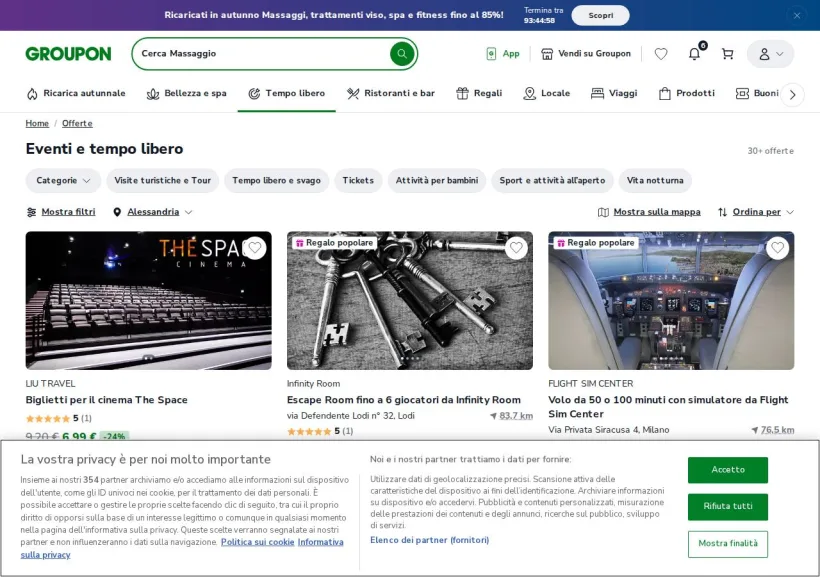Open Mostra sulla mappa view
Viewport: 820px width, 577px height.
pos(649,212)
